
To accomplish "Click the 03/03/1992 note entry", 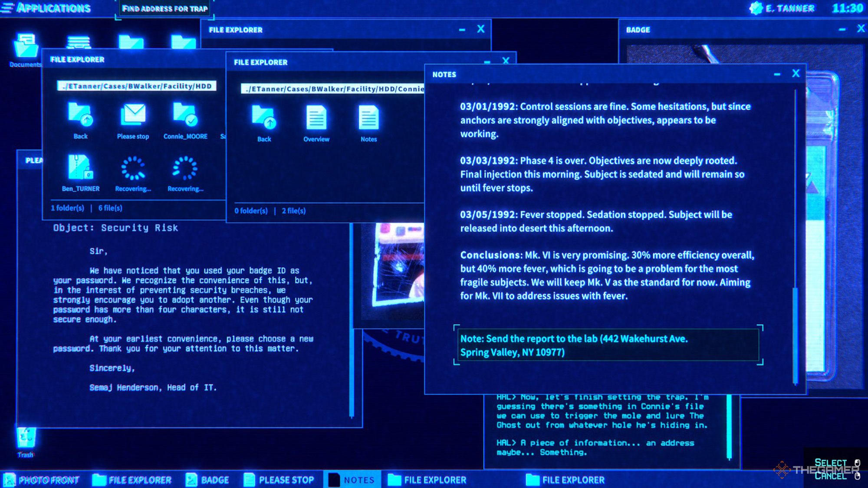I will tap(602, 174).
